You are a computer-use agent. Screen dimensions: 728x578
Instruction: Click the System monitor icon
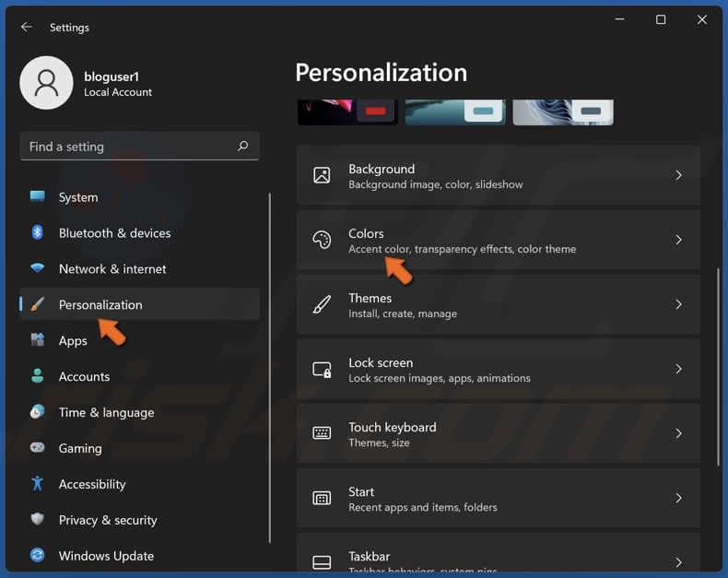37,196
